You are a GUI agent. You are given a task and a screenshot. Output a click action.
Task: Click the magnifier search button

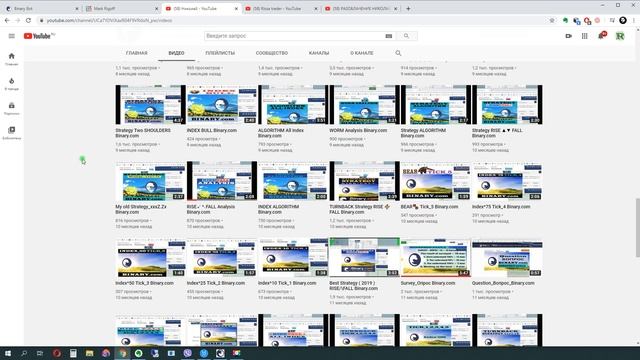pos(406,36)
